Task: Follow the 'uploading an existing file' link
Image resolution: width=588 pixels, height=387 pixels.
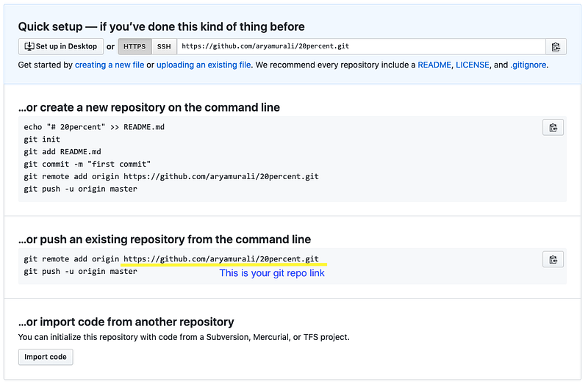Action: (203, 65)
